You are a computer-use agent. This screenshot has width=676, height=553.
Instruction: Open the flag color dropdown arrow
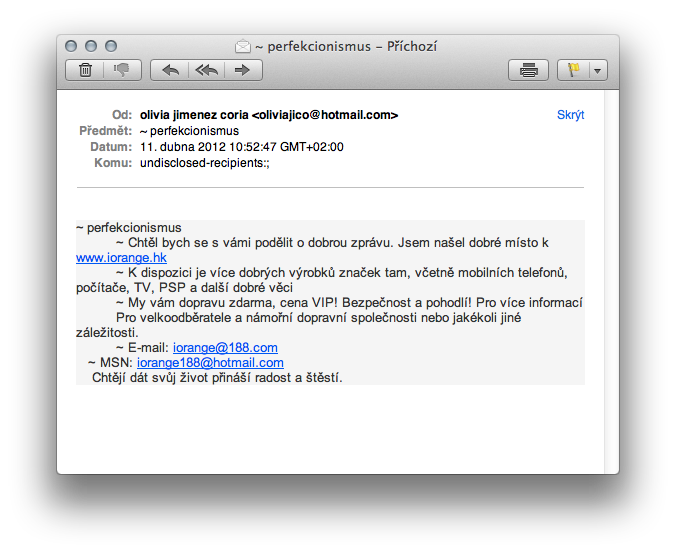click(598, 70)
